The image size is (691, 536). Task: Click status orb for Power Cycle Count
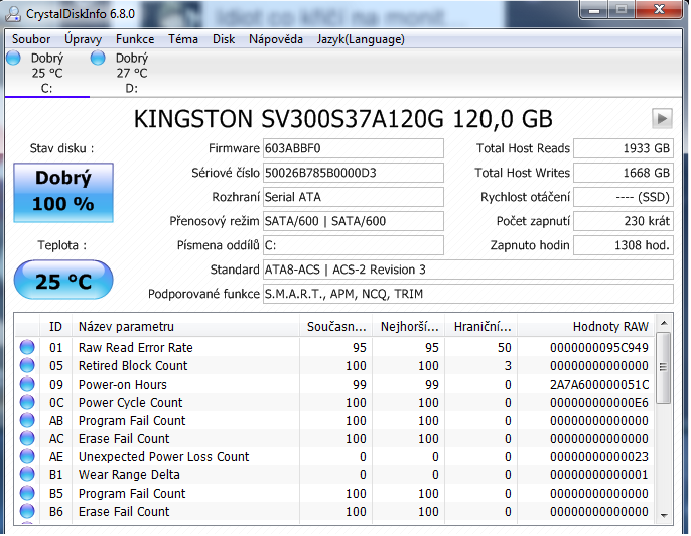[x=27, y=402]
